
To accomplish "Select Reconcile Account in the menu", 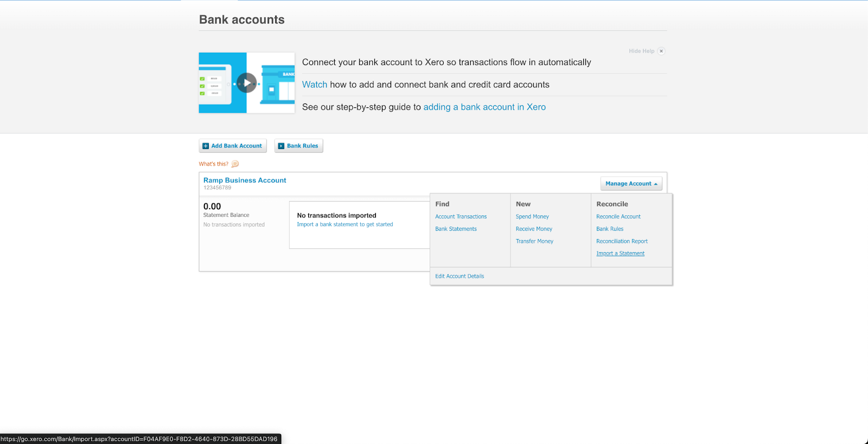I will point(618,216).
